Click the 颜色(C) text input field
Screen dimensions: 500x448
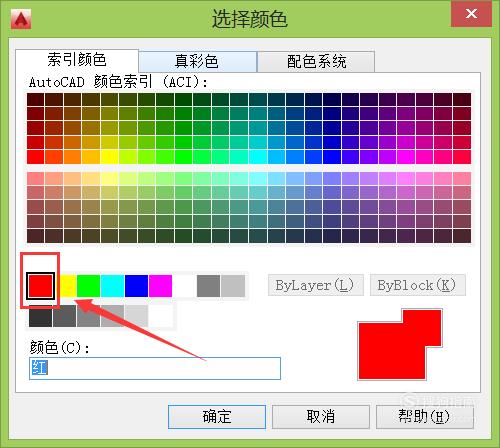click(155, 368)
